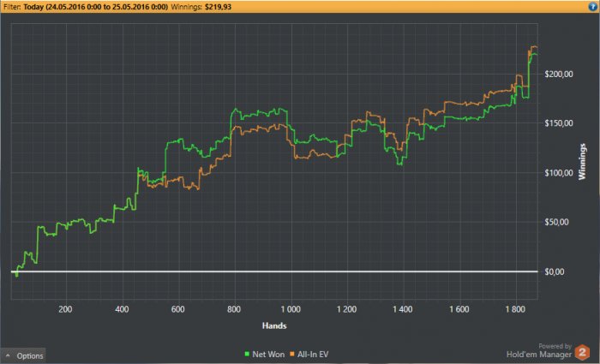Click the 1 200 hands axis tick
This screenshot has width=600, height=364.
346,309
